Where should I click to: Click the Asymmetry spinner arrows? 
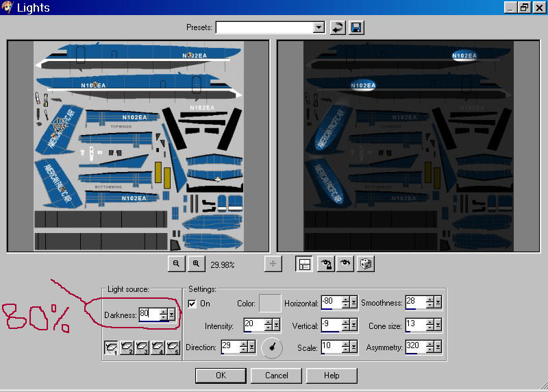click(x=430, y=347)
